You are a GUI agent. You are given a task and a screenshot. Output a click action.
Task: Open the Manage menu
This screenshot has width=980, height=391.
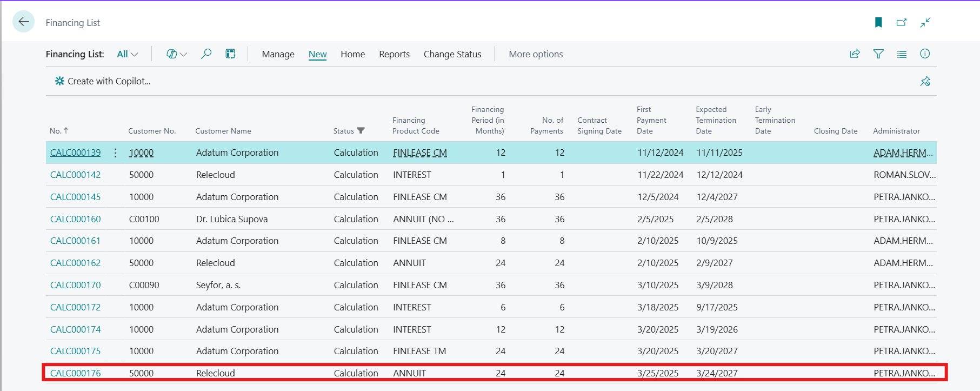pos(278,54)
